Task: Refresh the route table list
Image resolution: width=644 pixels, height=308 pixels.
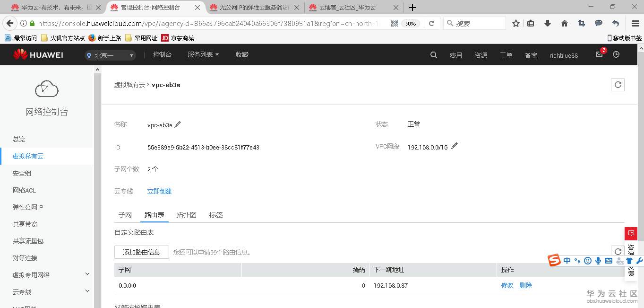Action: [x=618, y=251]
